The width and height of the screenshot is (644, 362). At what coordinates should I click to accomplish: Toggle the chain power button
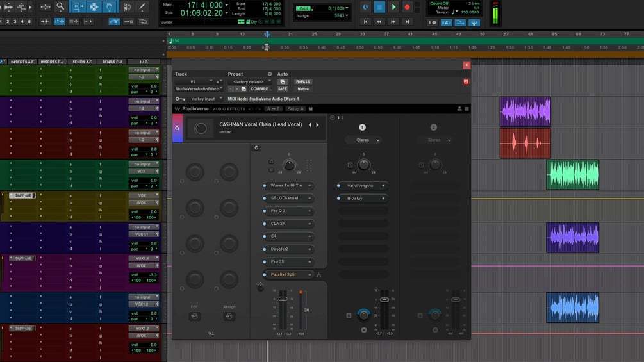point(256,148)
